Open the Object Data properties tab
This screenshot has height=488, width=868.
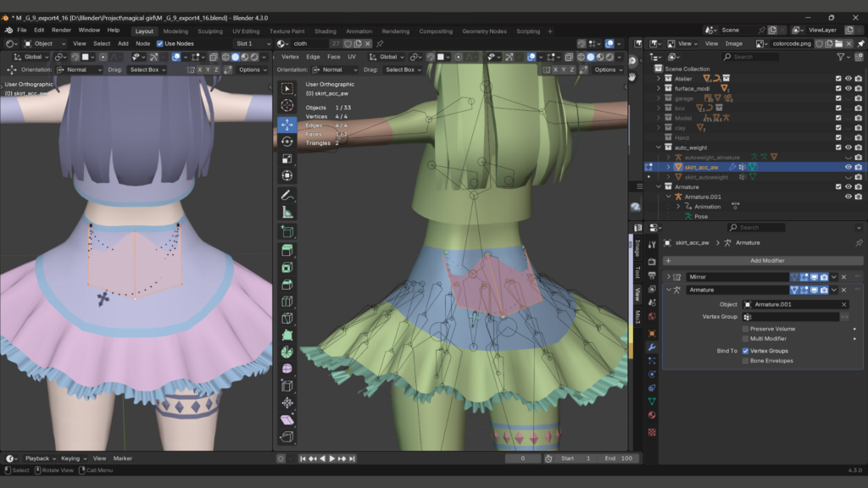pos(652,401)
